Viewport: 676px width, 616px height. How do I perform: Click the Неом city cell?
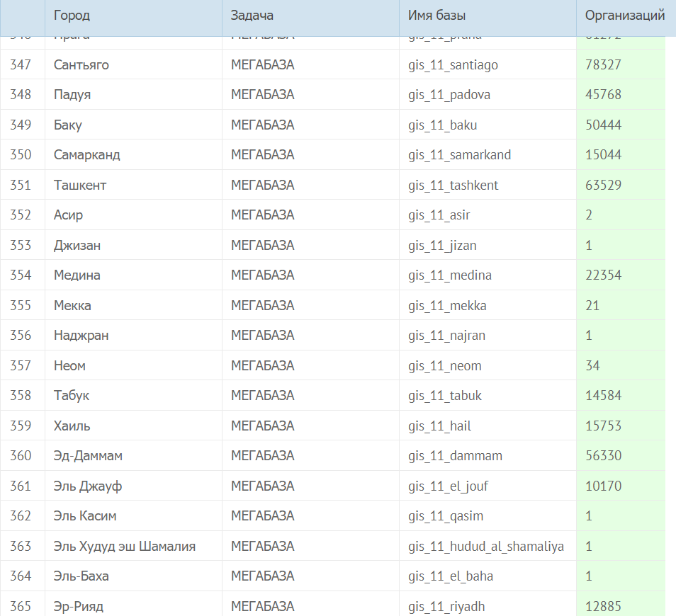pyautogui.click(x=69, y=366)
